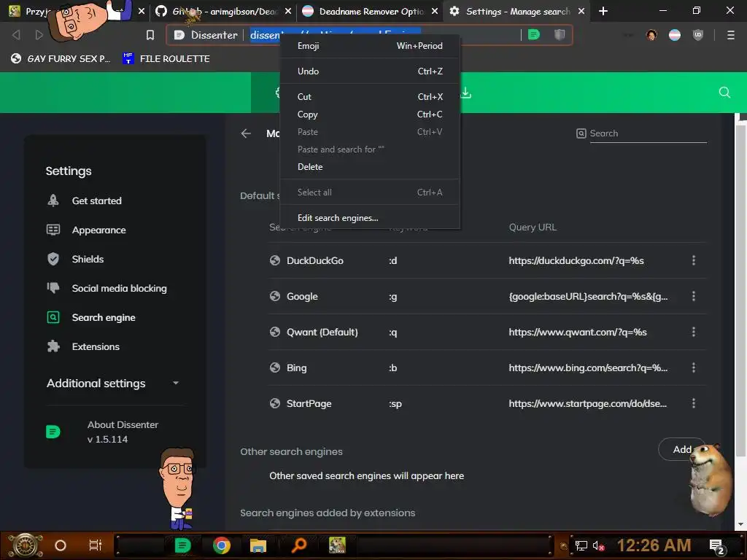
Task: Click the Bing query URL text
Action: (x=588, y=367)
